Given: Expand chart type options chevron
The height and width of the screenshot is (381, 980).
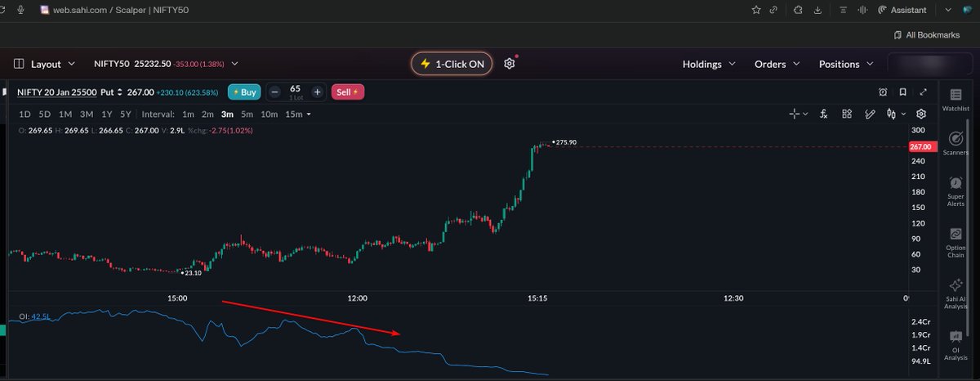Looking at the screenshot, I should (902, 114).
